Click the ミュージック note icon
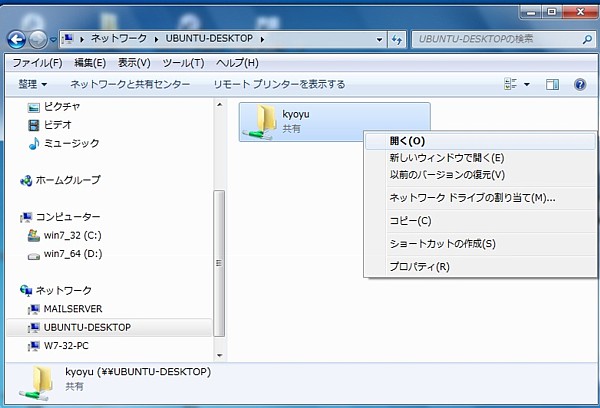 (34, 143)
